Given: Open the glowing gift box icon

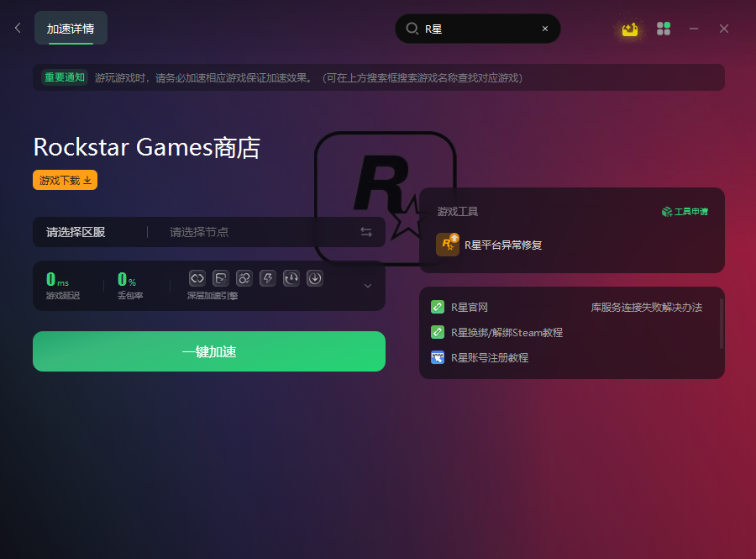Looking at the screenshot, I should [x=630, y=29].
